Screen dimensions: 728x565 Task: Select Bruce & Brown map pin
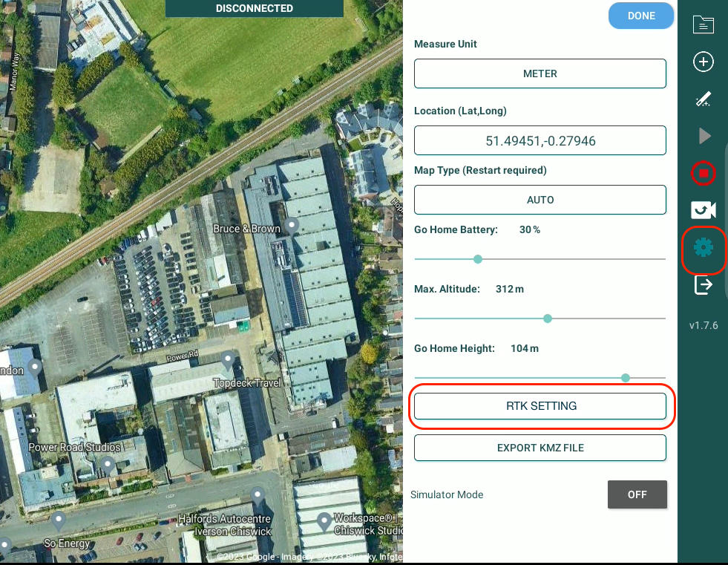point(292,226)
